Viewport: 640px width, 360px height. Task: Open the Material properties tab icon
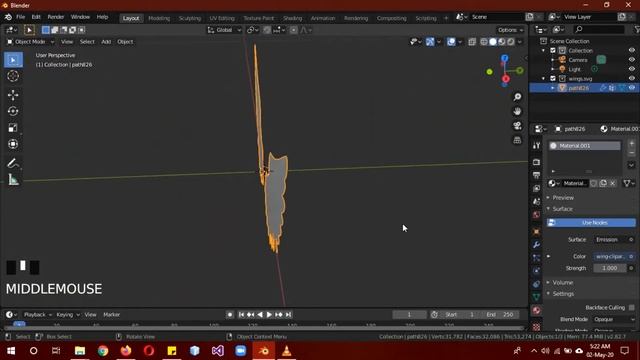click(x=536, y=311)
